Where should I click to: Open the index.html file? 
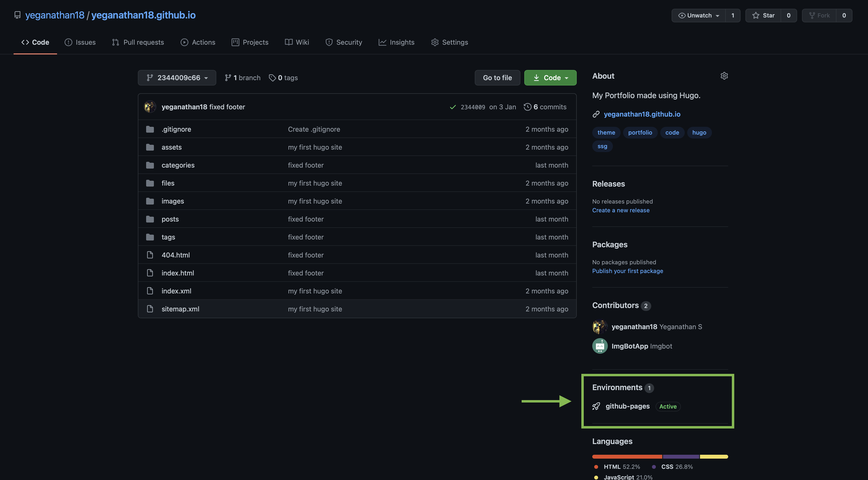(x=178, y=273)
